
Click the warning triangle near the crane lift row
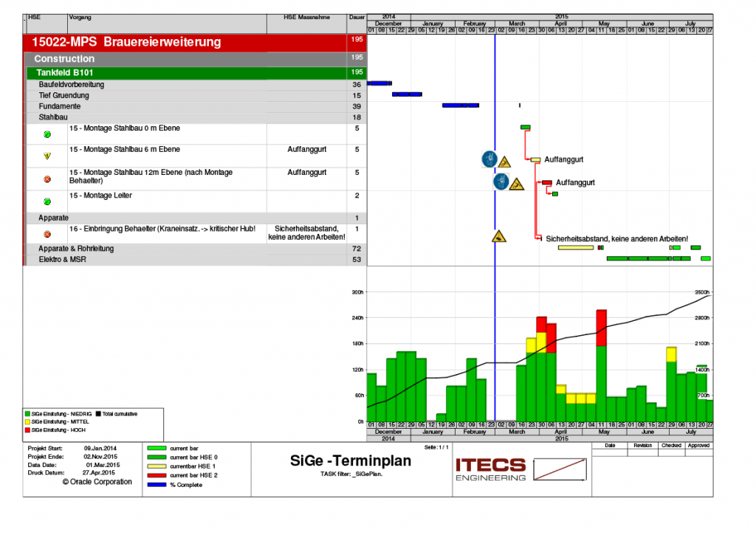499,238
